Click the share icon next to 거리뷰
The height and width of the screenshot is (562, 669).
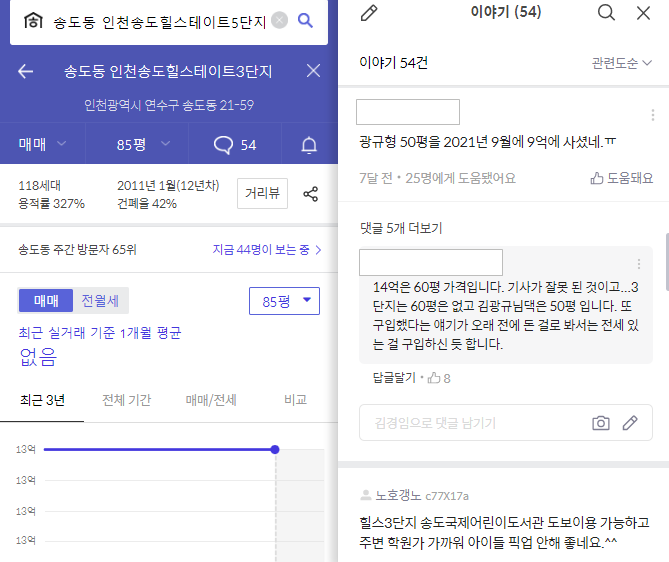tap(310, 194)
